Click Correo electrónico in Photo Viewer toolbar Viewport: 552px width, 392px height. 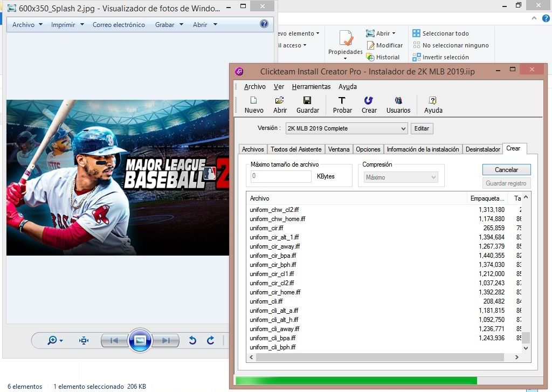click(119, 25)
